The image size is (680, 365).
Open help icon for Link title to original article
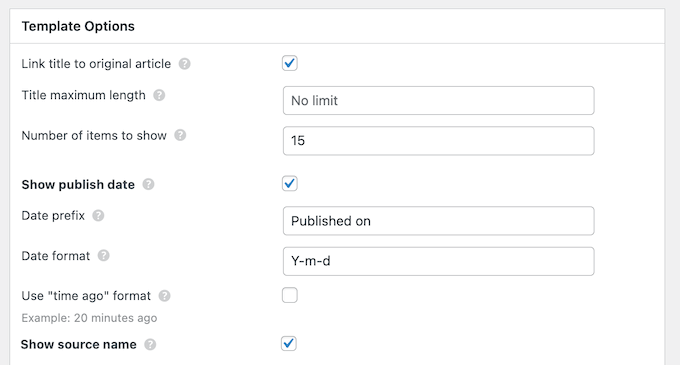(184, 64)
